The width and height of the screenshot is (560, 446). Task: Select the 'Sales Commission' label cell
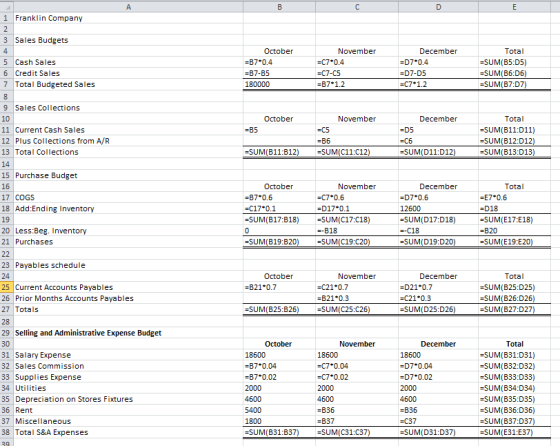click(x=129, y=366)
